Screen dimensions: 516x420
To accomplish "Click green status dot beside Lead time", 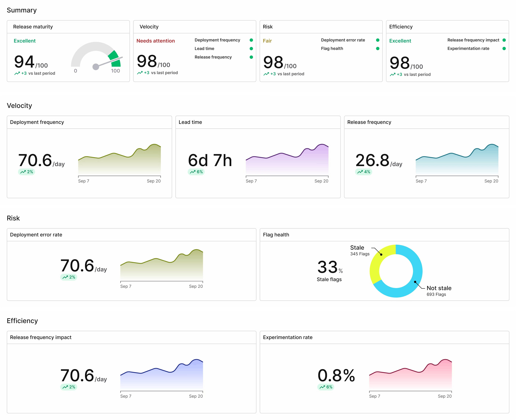I will click(x=251, y=49).
